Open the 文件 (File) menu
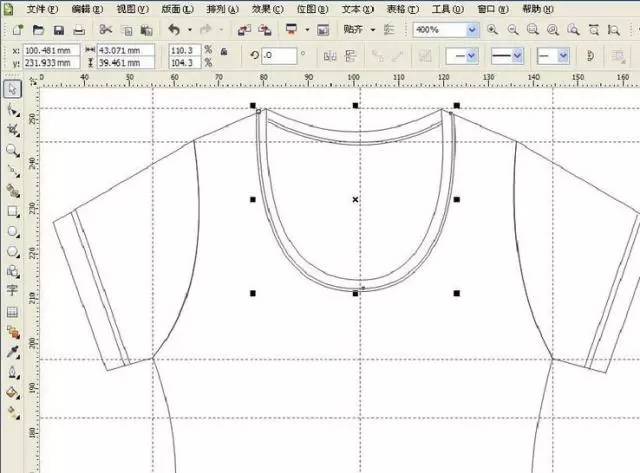This screenshot has width=640, height=473. click(42, 9)
